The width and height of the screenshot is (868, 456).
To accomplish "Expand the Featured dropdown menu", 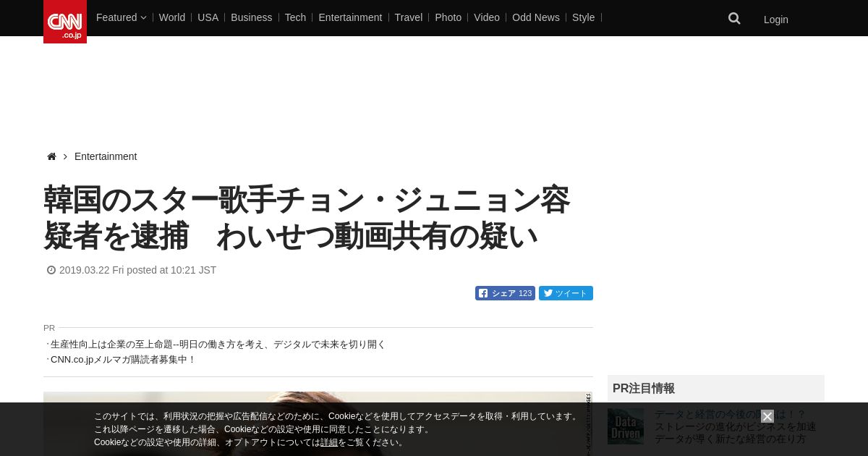I will point(121,17).
